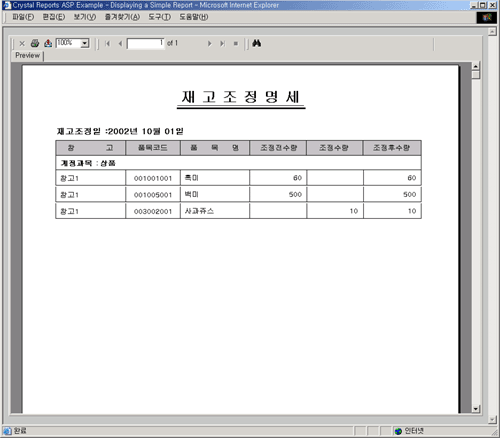Open the 파일(F) menu

point(23,17)
